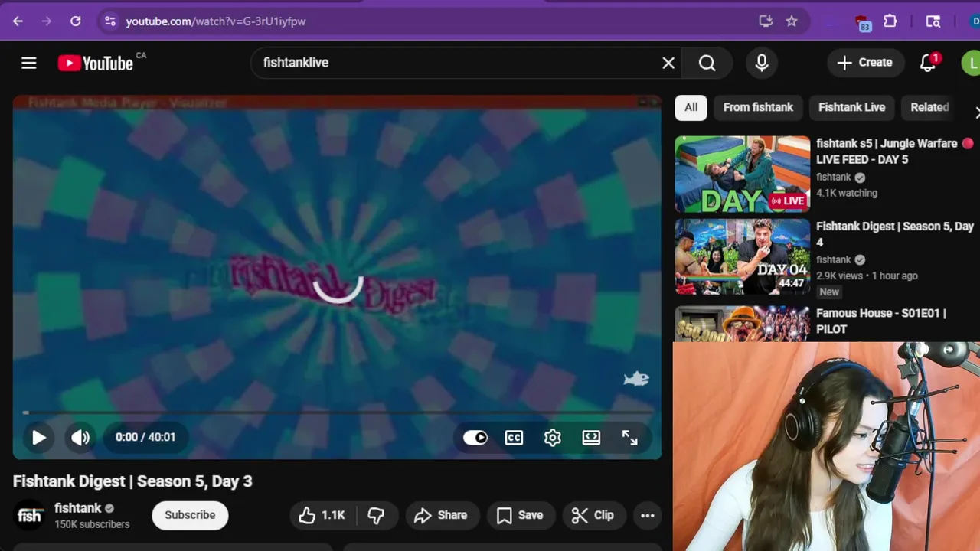Select the Related chip
Image resolution: width=980 pixels, height=551 pixels.
929,107
